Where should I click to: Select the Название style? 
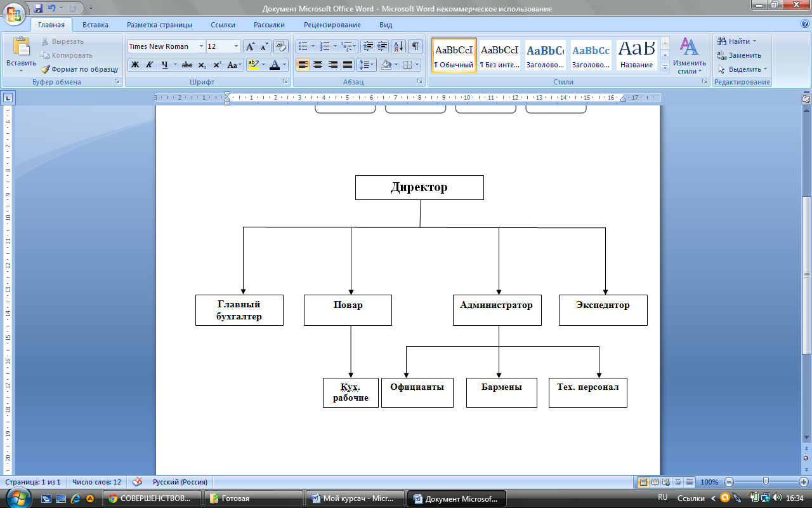click(x=637, y=55)
